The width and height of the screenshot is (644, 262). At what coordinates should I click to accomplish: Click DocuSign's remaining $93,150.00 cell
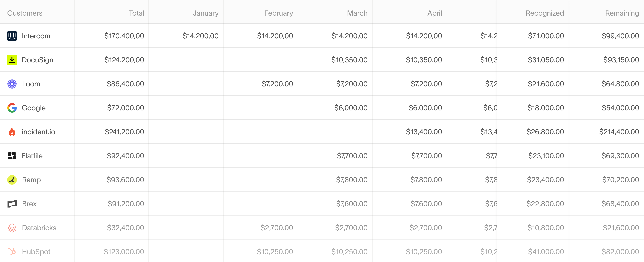pyautogui.click(x=621, y=60)
